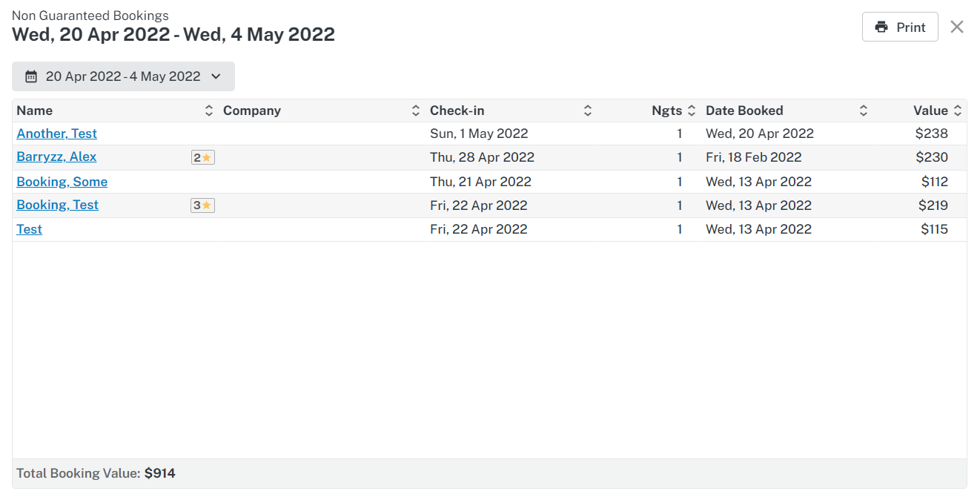Click the Check-in column header
980x497 pixels.
[x=457, y=111]
